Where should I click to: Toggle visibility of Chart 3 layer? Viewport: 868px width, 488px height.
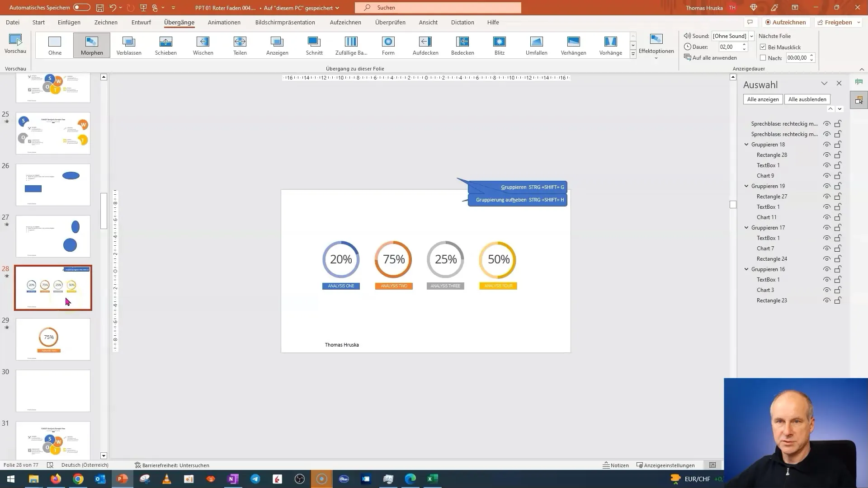[827, 290]
